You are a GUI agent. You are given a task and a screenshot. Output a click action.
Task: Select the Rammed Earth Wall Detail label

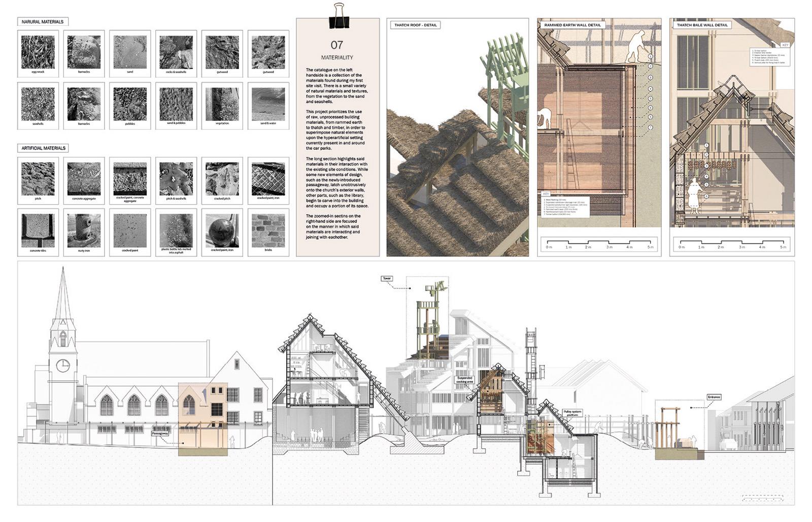click(572, 25)
